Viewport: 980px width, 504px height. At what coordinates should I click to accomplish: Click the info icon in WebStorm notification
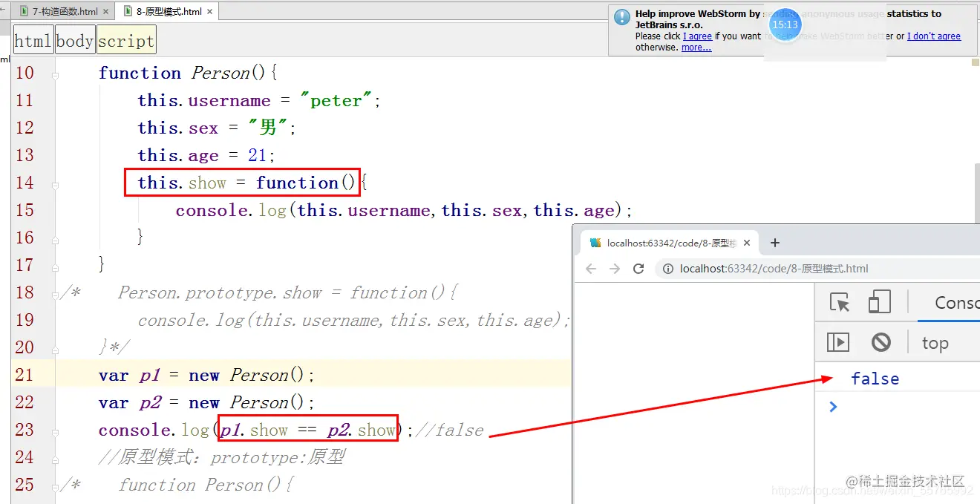[x=622, y=18]
